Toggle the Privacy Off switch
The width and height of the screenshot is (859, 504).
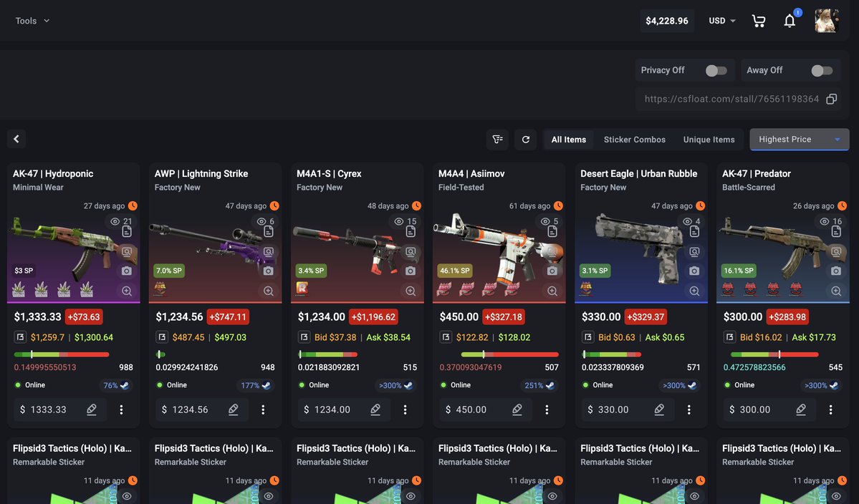[x=716, y=71]
